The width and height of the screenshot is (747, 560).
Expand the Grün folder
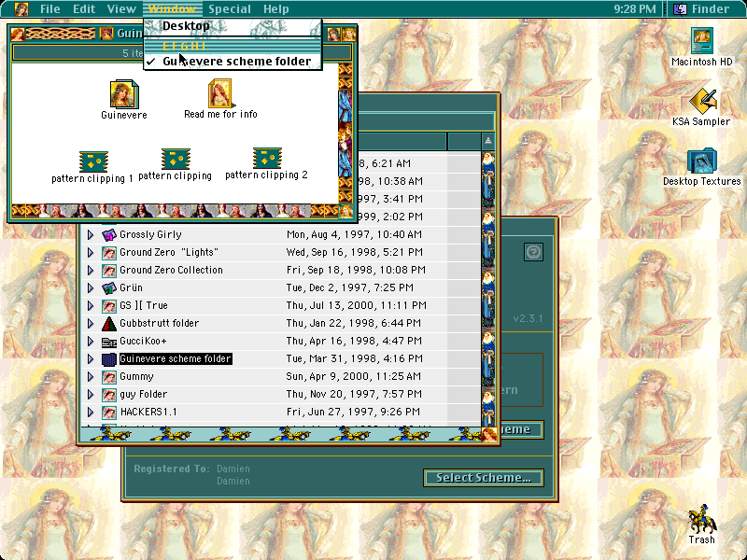[91, 287]
